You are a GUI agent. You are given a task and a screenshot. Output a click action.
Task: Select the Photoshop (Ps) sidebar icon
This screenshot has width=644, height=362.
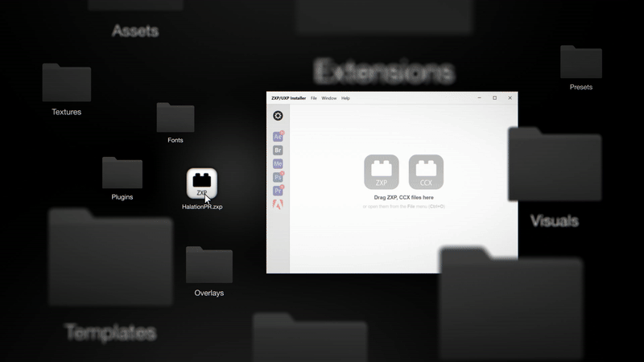tap(278, 177)
